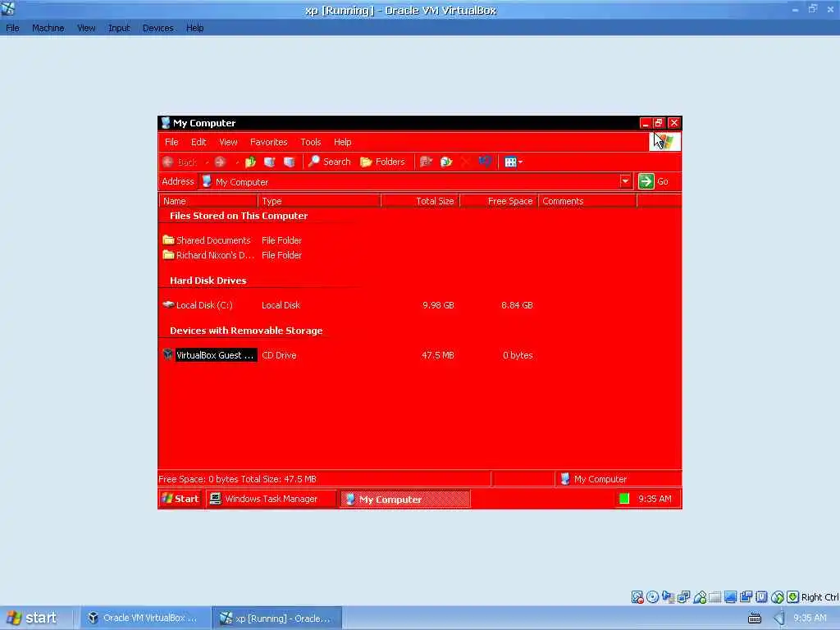Show the Folders pane
The image size is (840, 630).
click(x=382, y=162)
